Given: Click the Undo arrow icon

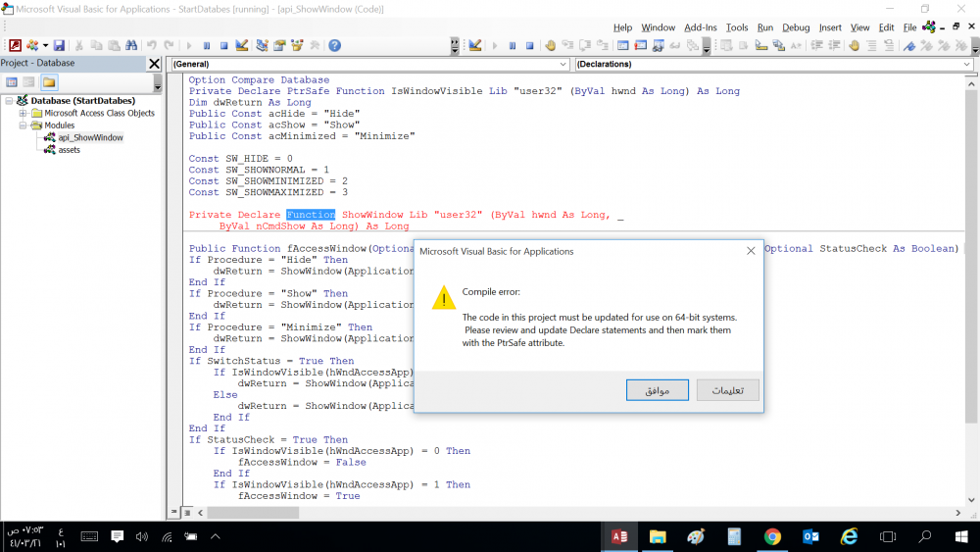Looking at the screenshot, I should (x=151, y=46).
